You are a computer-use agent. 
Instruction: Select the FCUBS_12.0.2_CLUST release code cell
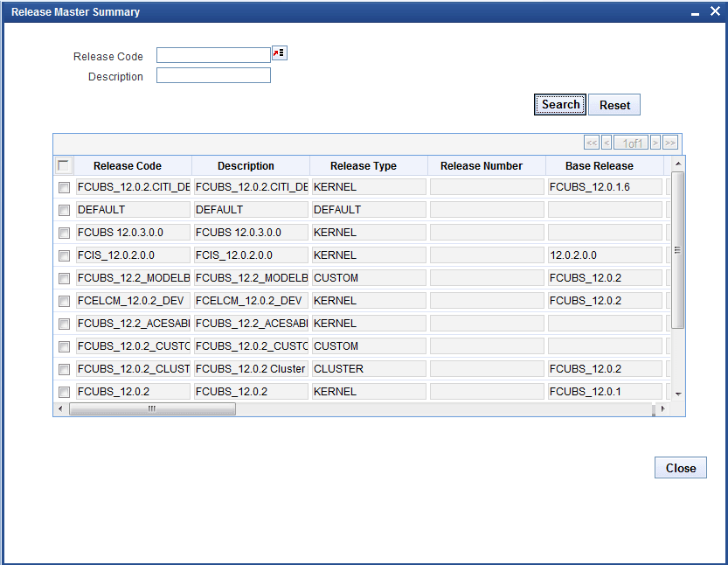[133, 369]
